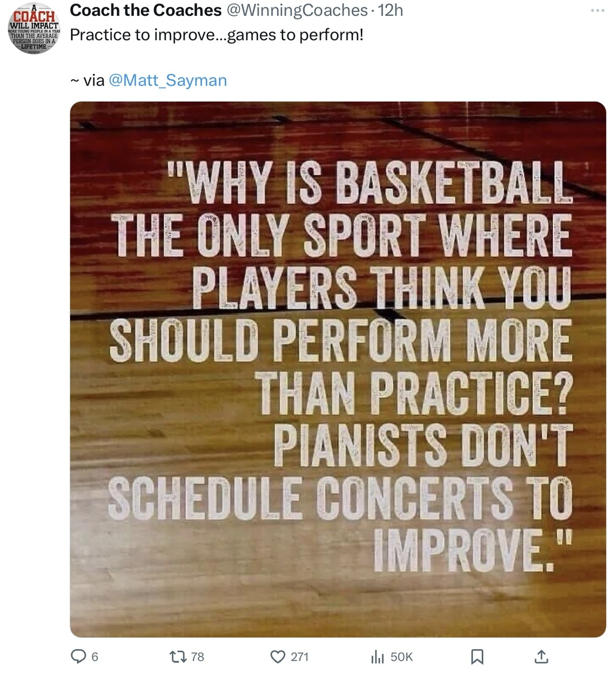Viewport: 616px width, 675px height.
Task: Click the word "PIANISTS" in the image
Action: (360, 446)
